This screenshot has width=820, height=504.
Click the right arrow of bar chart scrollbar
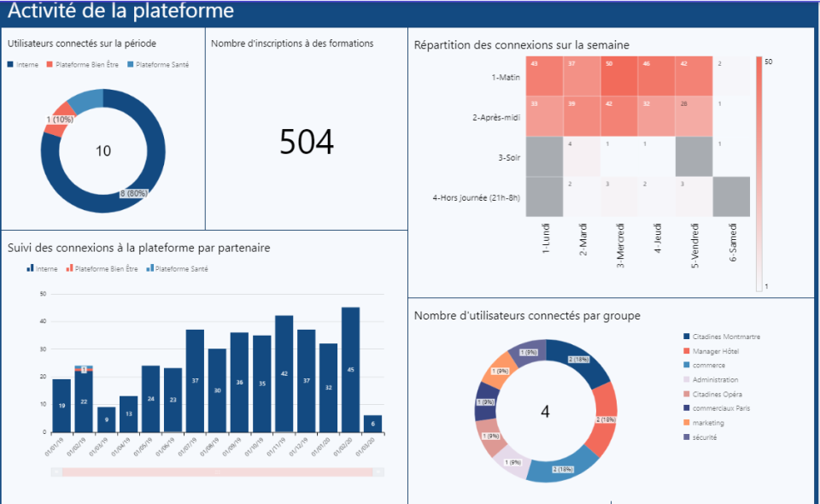tap(378, 472)
